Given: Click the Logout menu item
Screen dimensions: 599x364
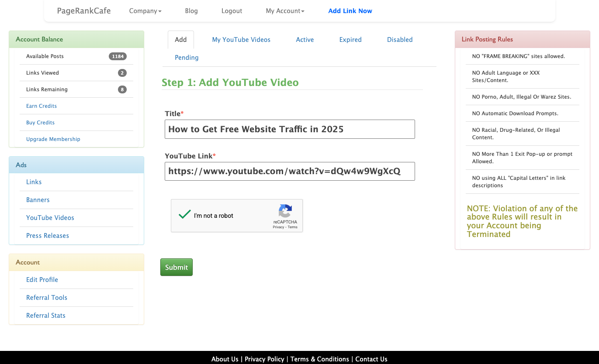Looking at the screenshot, I should (232, 10).
